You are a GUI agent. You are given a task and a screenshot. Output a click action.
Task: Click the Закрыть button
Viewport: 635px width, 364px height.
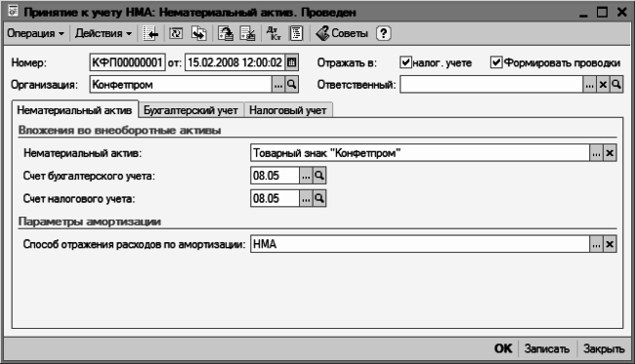[604, 348]
